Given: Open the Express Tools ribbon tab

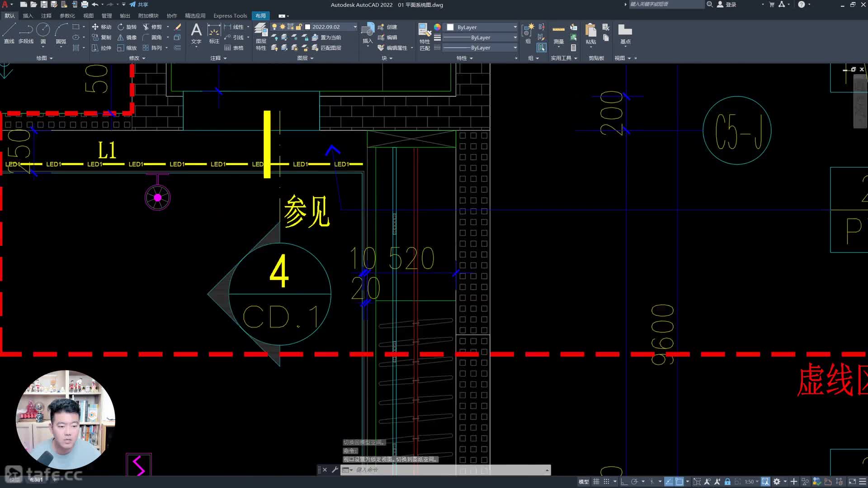Looking at the screenshot, I should (x=230, y=16).
